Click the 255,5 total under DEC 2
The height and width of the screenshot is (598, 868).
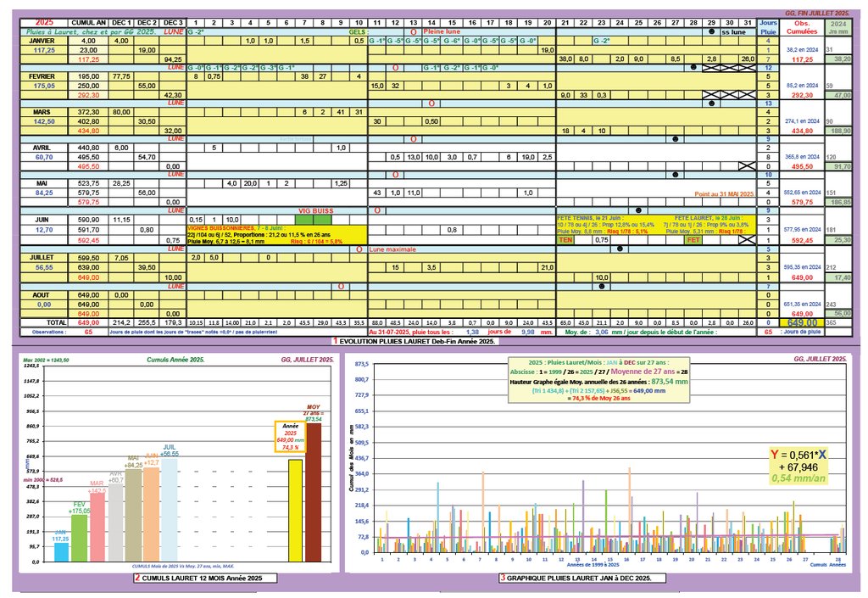point(147,322)
